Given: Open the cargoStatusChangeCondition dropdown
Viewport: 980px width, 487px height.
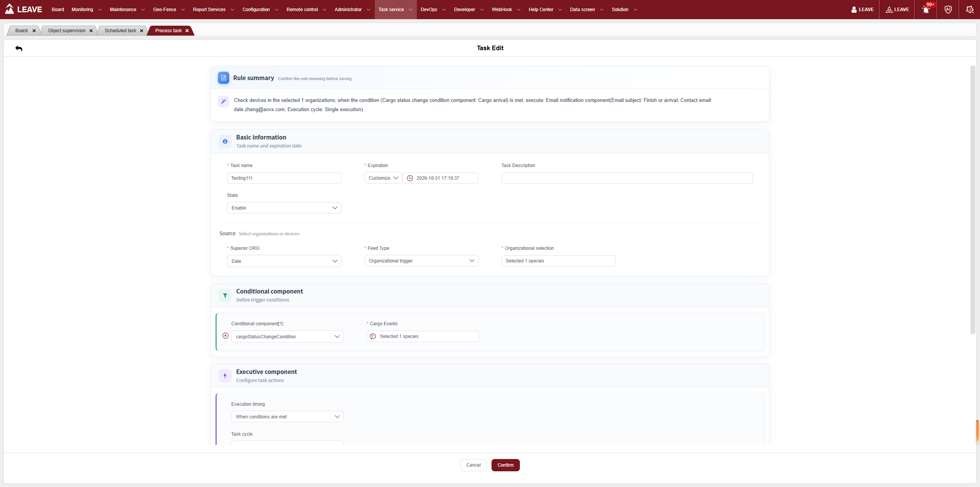Looking at the screenshot, I should click(287, 336).
